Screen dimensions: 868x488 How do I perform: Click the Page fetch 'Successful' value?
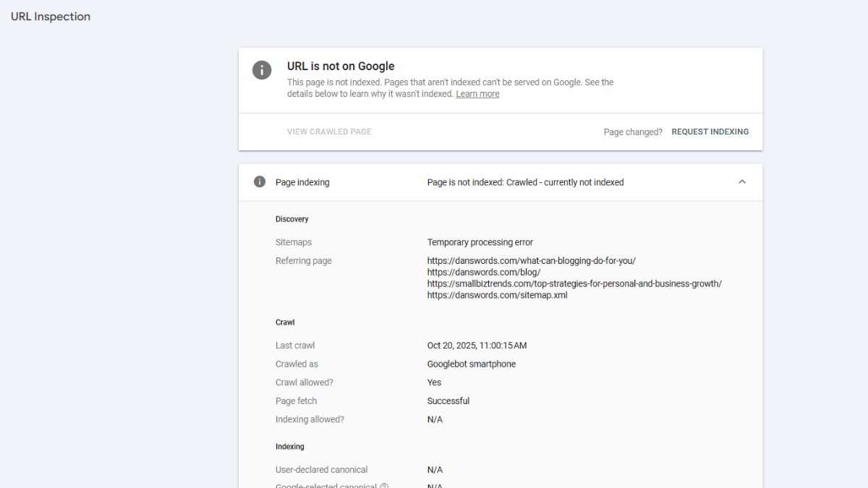pos(448,401)
